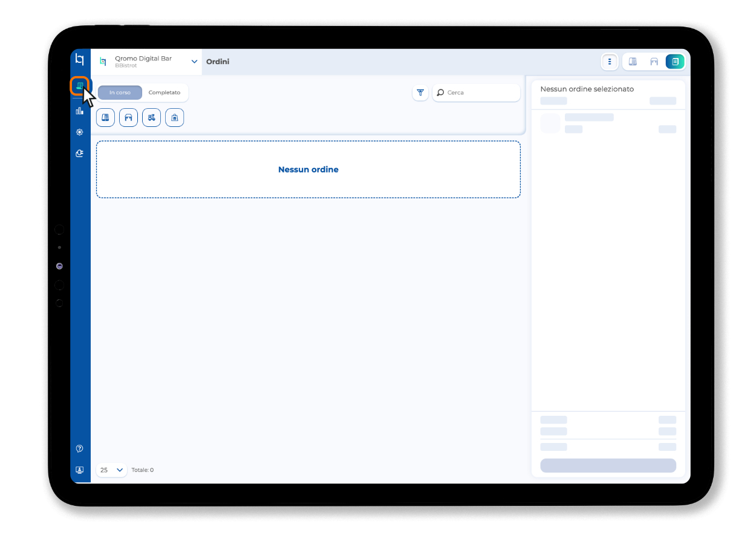The width and height of the screenshot is (756, 556).
Task: Open the integrations plug icon in the sidebar
Action: tap(79, 154)
